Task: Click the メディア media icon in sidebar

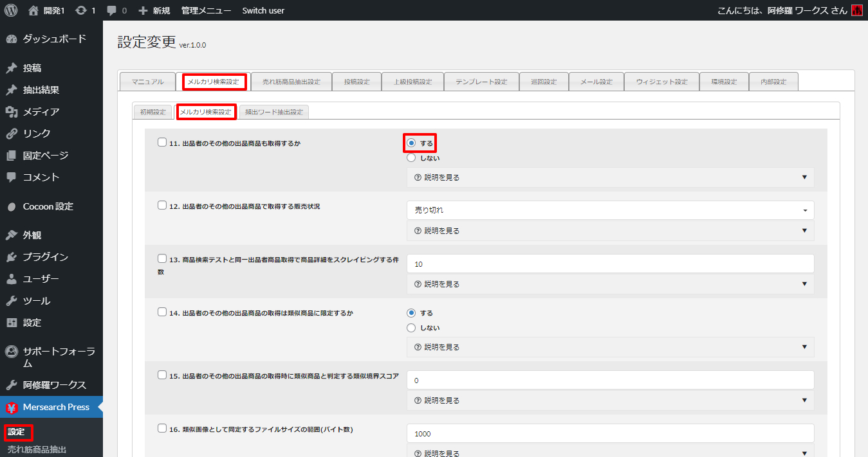Action: (x=11, y=112)
